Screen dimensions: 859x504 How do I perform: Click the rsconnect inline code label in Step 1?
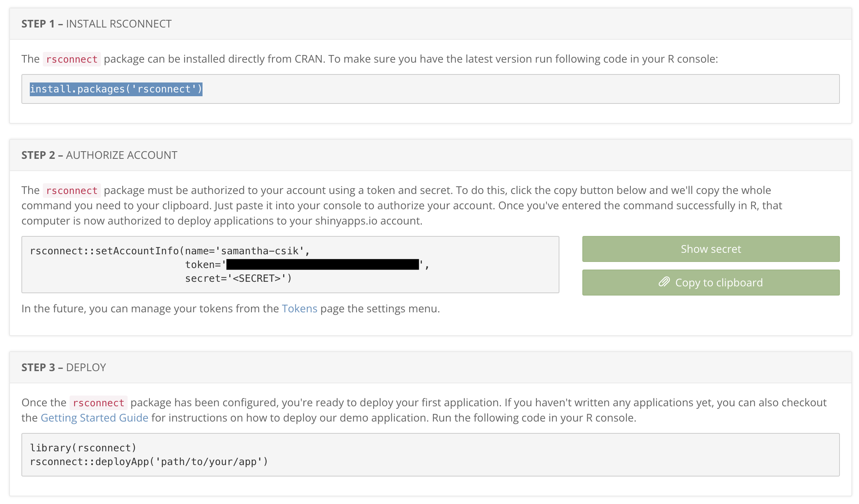click(x=71, y=59)
